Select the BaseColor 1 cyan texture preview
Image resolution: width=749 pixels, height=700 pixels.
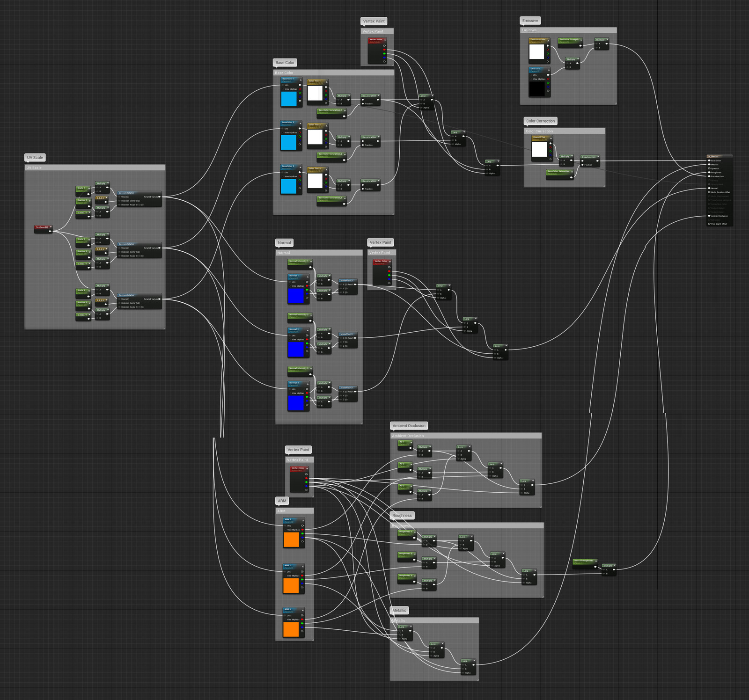[x=289, y=99]
